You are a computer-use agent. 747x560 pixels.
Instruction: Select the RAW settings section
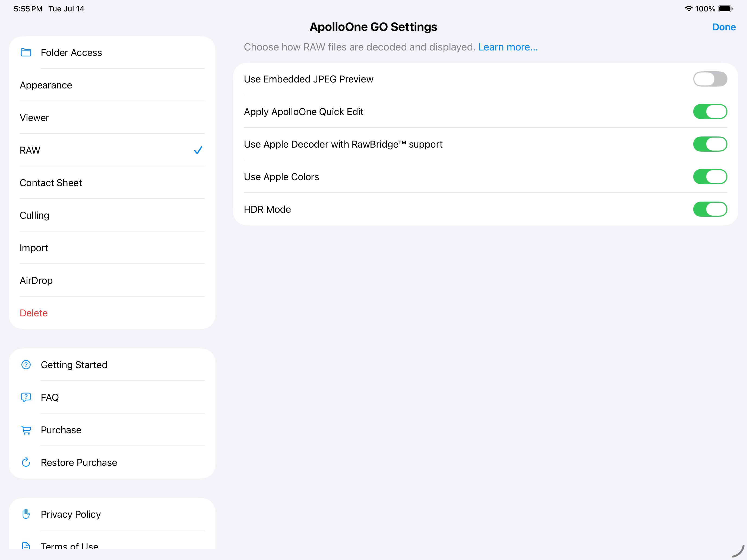click(112, 150)
